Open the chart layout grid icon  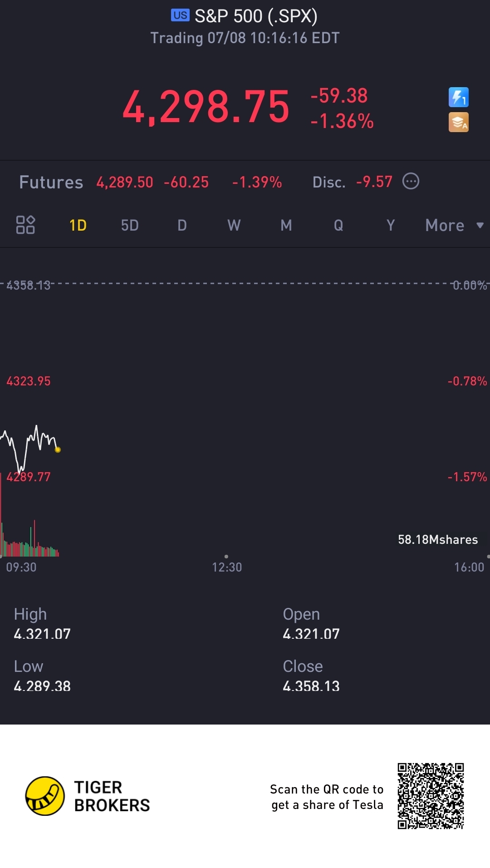point(25,225)
